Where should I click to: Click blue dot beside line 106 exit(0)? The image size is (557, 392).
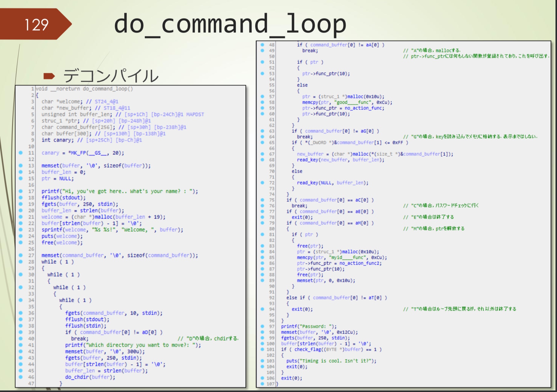click(x=262, y=378)
